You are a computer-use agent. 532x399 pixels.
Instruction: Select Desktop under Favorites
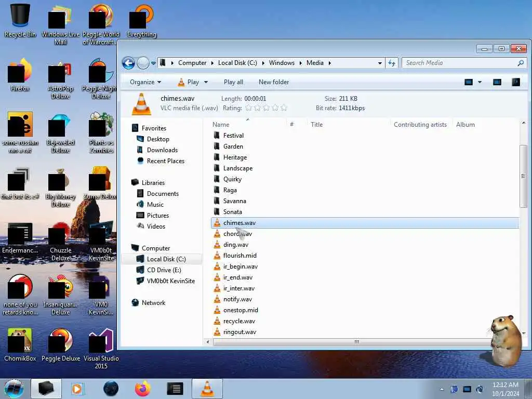click(158, 139)
